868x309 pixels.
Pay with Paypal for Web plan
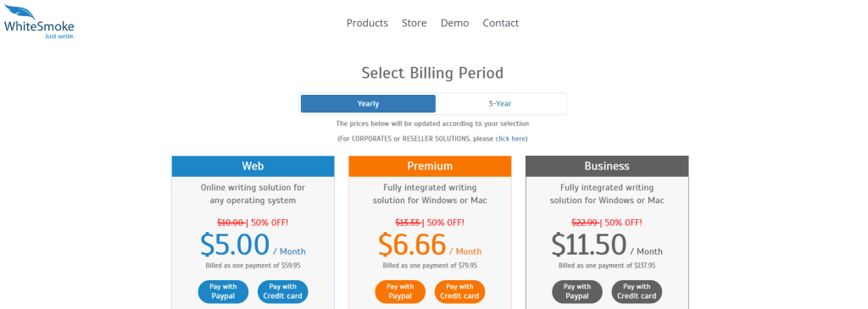pyautogui.click(x=223, y=291)
